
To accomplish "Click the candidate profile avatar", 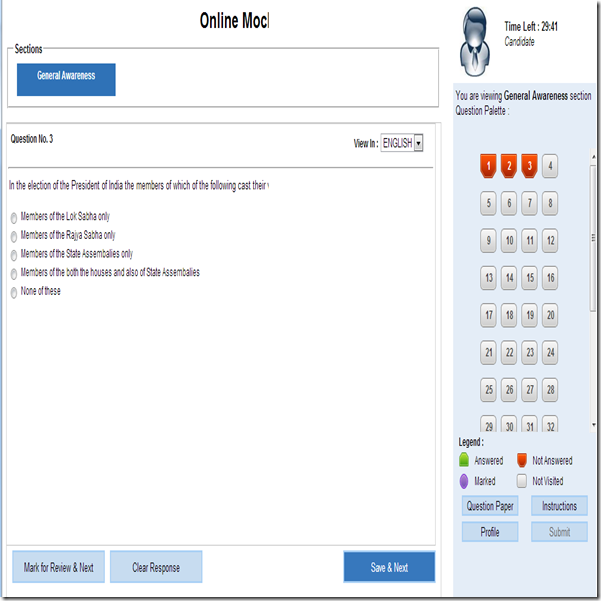I will click(x=475, y=42).
